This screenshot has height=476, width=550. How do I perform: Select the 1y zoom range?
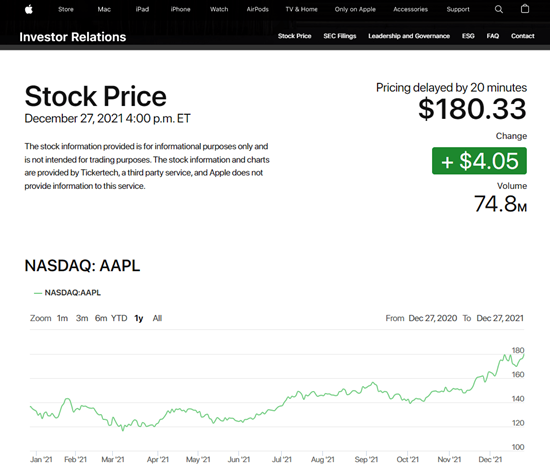139,319
